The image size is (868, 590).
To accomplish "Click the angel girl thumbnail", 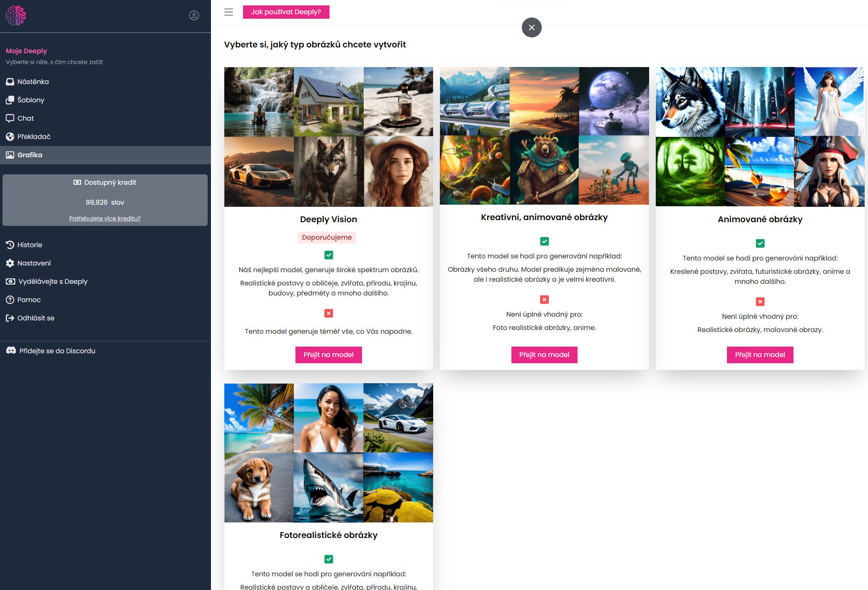I will (830, 102).
